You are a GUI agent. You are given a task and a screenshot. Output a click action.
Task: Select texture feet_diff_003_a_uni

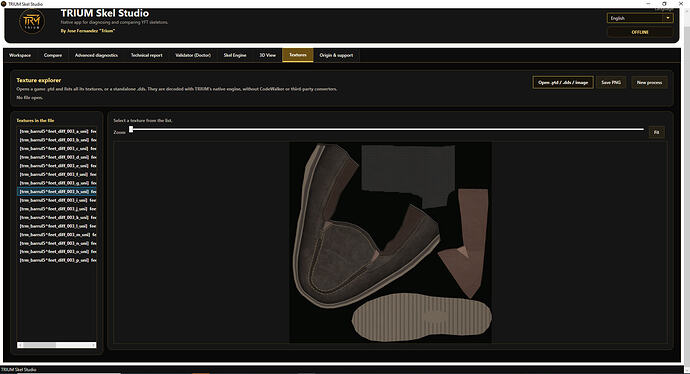click(57, 131)
